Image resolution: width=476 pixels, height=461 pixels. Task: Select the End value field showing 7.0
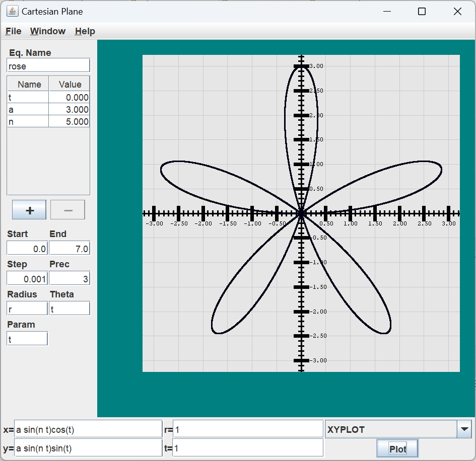tap(70, 249)
